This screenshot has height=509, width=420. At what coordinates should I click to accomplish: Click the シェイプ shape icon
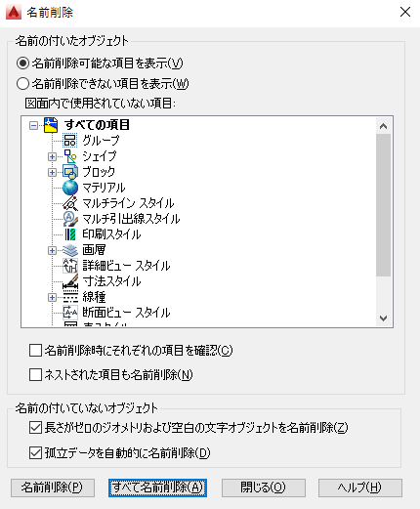click(x=70, y=156)
